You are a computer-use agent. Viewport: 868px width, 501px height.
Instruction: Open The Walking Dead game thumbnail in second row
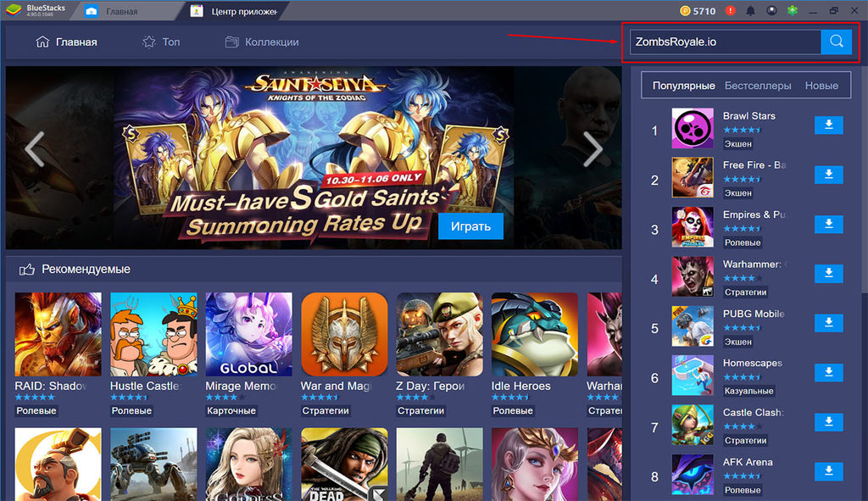click(344, 465)
